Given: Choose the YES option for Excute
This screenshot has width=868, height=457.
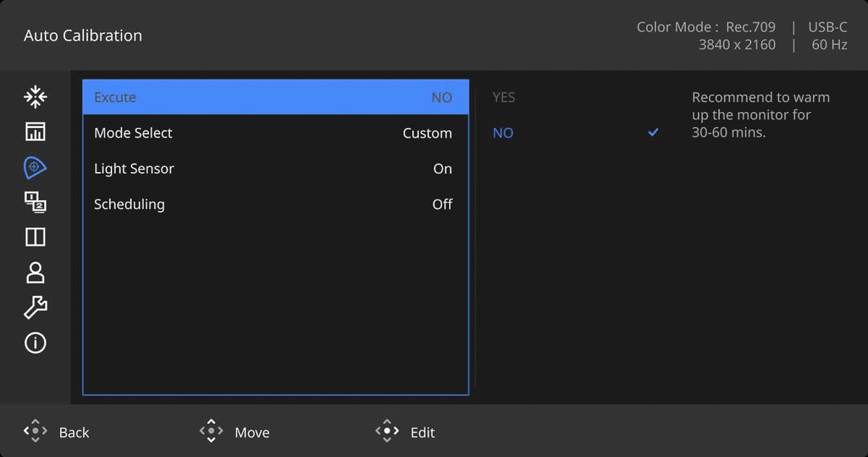Looking at the screenshot, I should [504, 98].
